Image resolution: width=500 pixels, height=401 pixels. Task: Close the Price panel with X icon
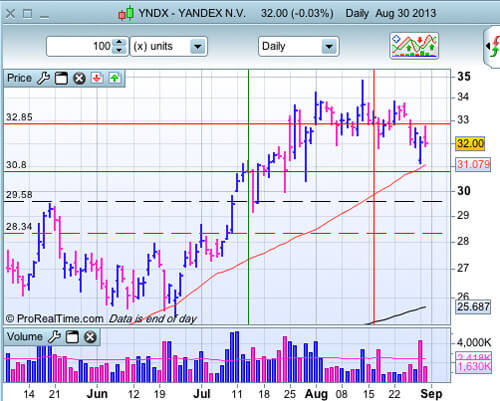tap(79, 79)
